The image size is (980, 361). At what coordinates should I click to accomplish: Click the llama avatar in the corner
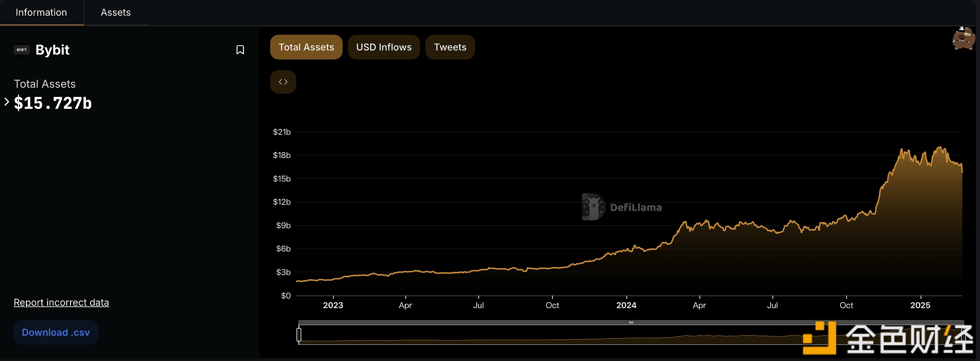pyautogui.click(x=963, y=39)
